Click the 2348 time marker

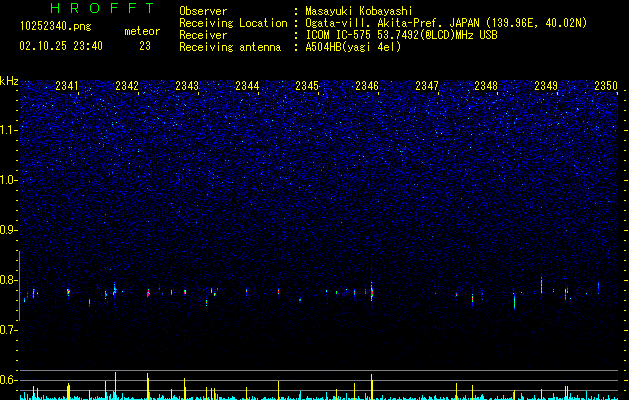point(486,86)
